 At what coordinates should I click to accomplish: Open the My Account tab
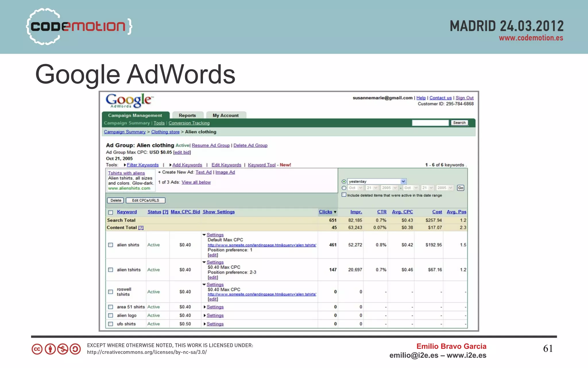coord(226,115)
